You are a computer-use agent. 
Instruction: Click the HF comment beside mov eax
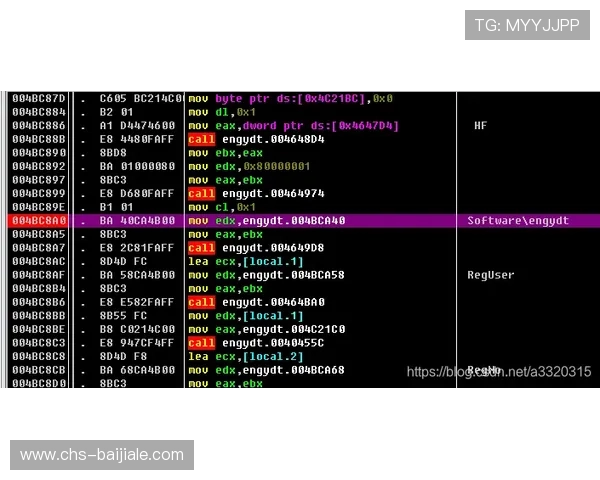pyautogui.click(x=480, y=126)
